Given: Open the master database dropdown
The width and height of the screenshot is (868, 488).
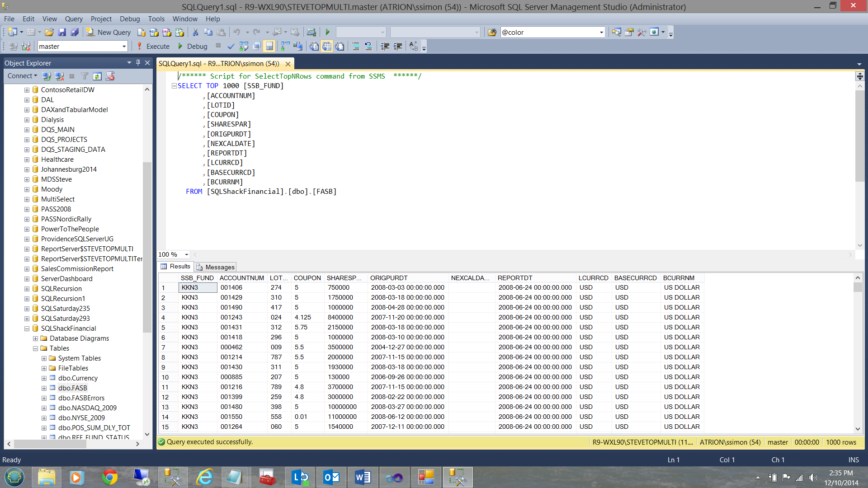Looking at the screenshot, I should [x=124, y=47].
